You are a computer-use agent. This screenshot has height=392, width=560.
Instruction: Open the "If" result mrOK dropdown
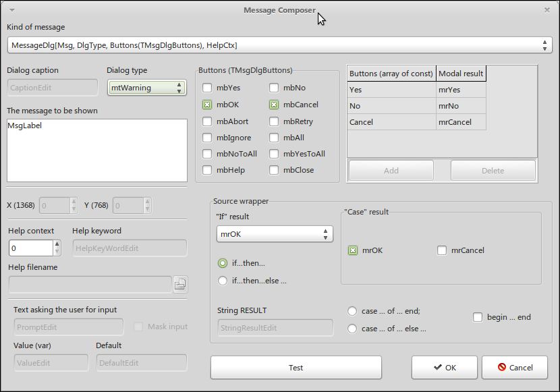click(x=275, y=234)
